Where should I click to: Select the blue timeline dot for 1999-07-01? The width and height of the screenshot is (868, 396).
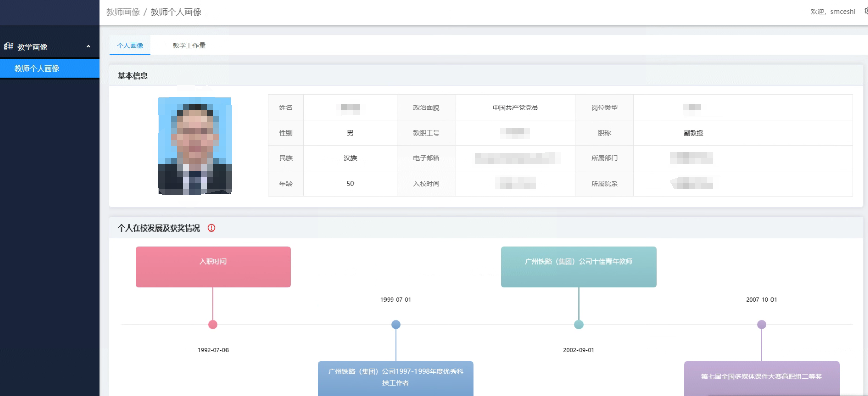(396, 325)
